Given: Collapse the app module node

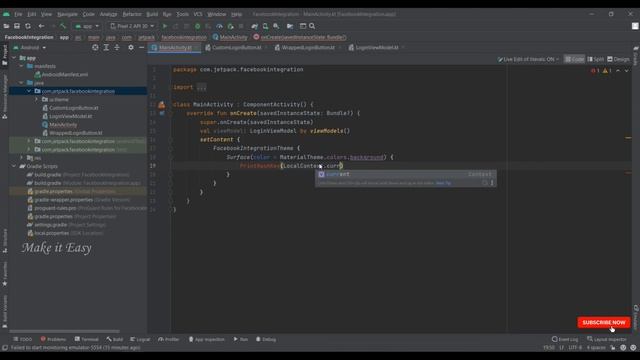Looking at the screenshot, I should (x=14, y=58).
